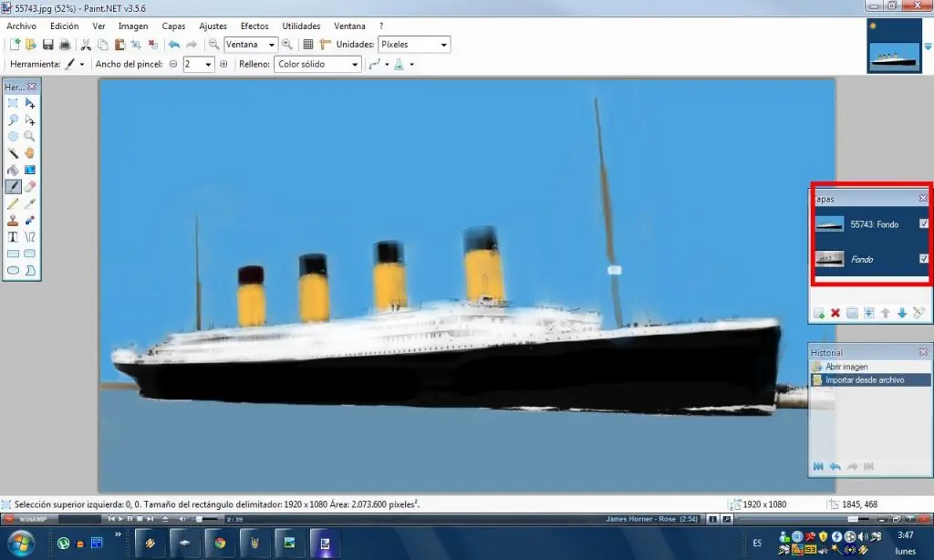Open the Edición menu

click(65, 26)
